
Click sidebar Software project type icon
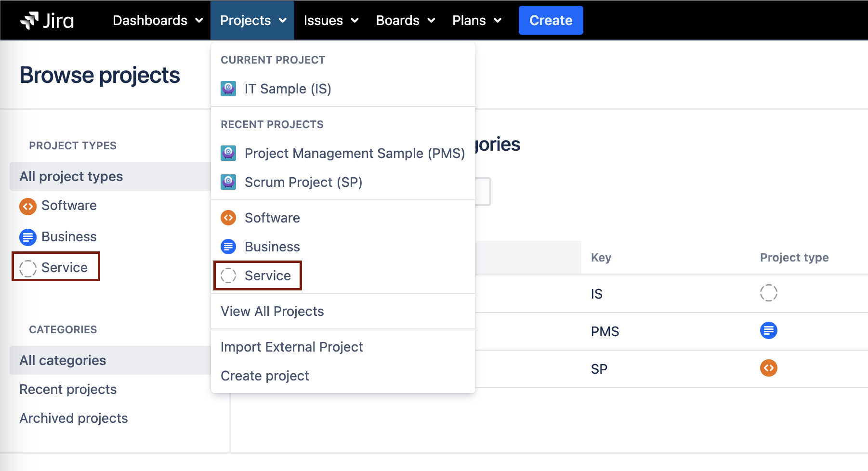28,206
